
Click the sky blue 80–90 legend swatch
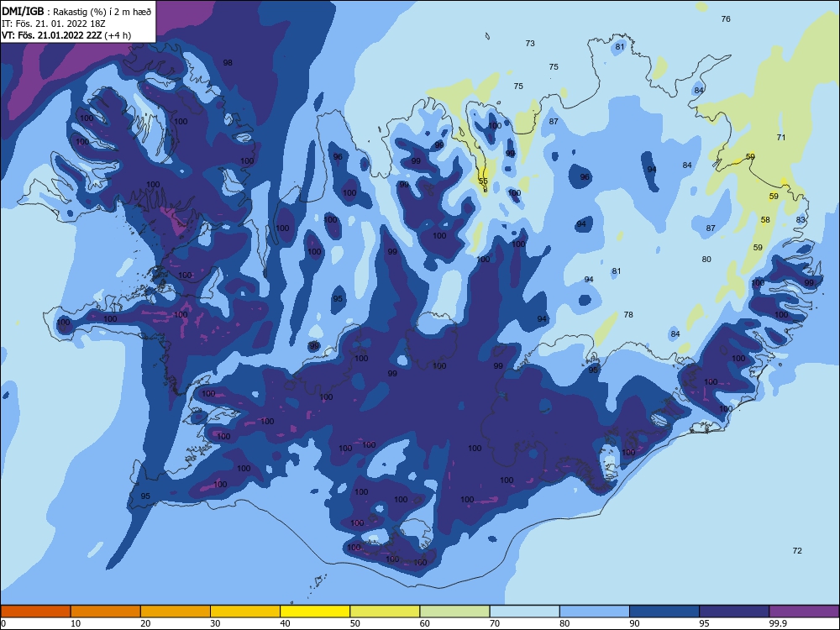595,612
